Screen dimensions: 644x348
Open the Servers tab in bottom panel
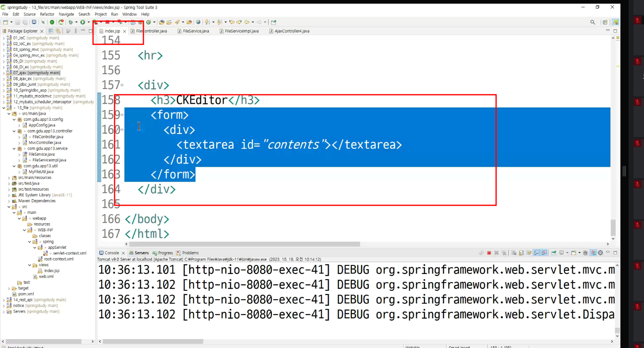pos(139,253)
